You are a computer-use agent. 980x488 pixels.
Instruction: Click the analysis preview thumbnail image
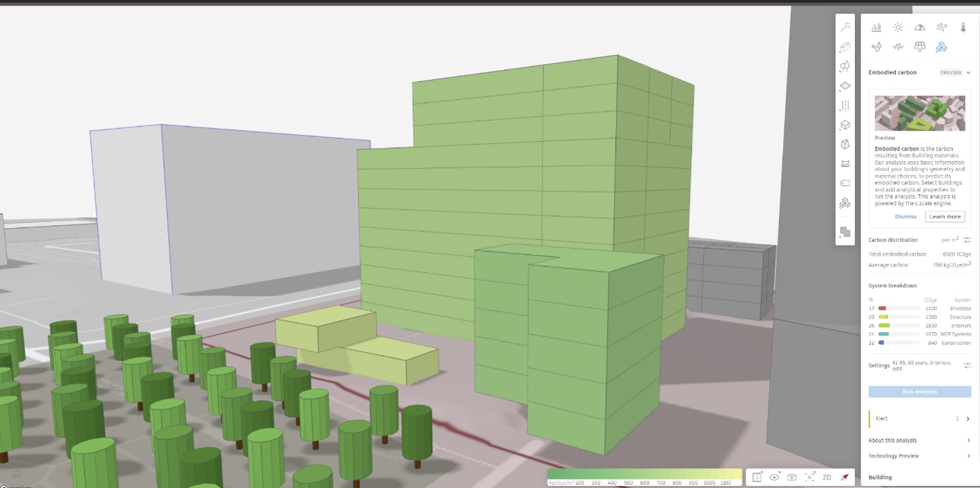[919, 113]
